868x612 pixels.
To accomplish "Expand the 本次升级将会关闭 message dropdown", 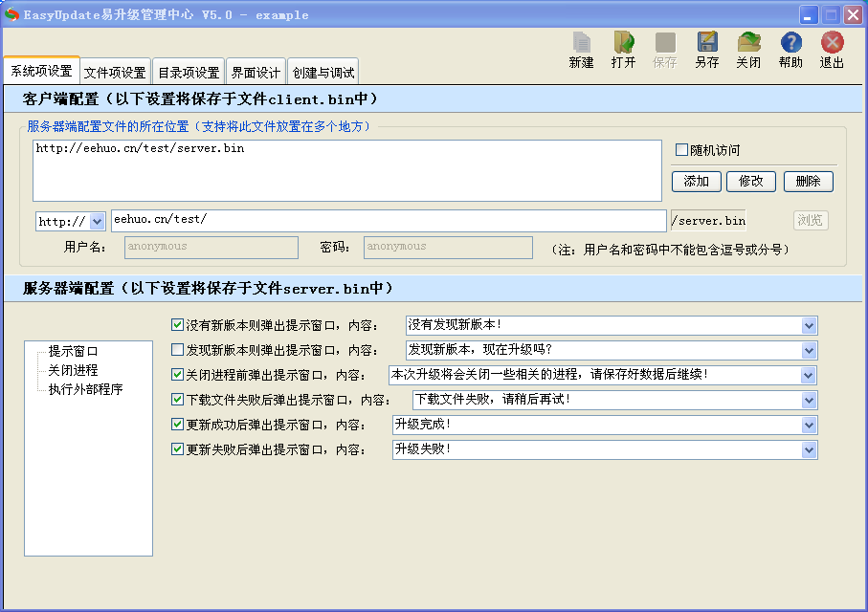I will click(x=809, y=376).
